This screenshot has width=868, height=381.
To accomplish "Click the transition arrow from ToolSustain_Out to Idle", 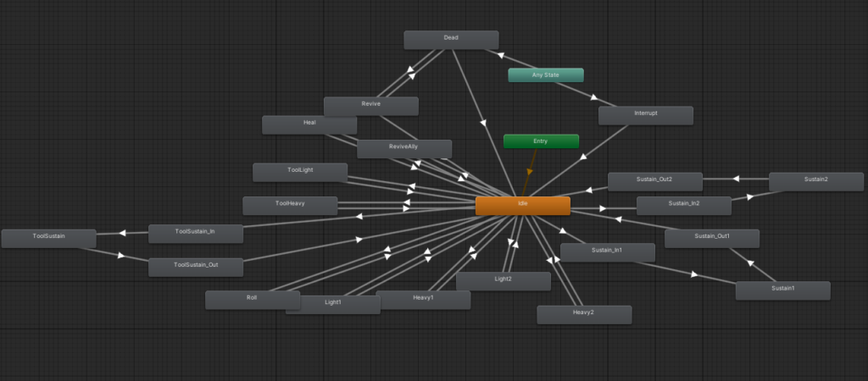I will 359,240.
